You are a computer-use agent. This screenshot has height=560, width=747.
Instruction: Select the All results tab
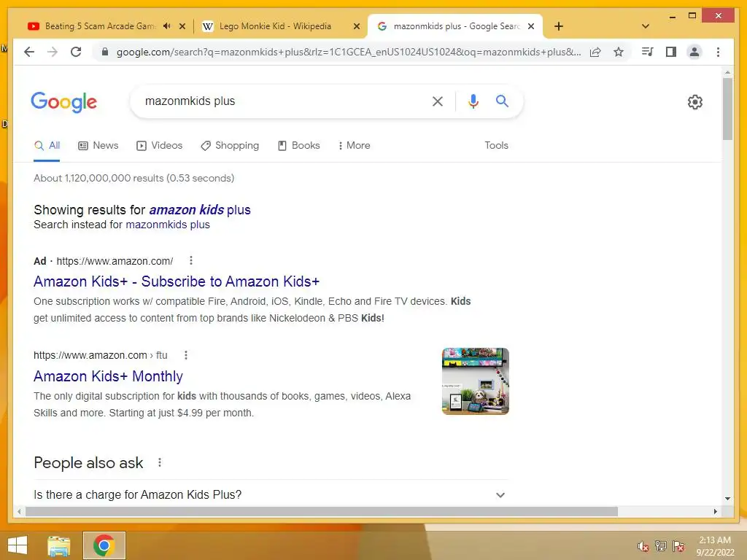pos(47,145)
